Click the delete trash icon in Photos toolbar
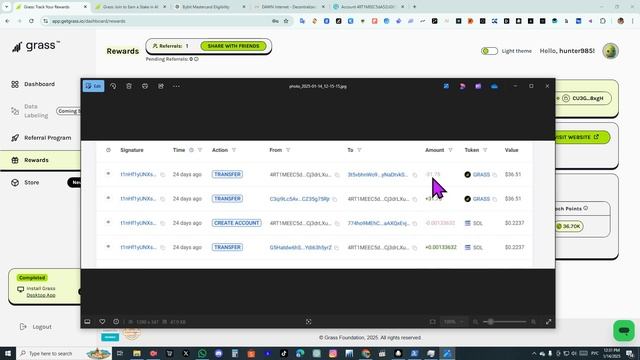 [129, 86]
